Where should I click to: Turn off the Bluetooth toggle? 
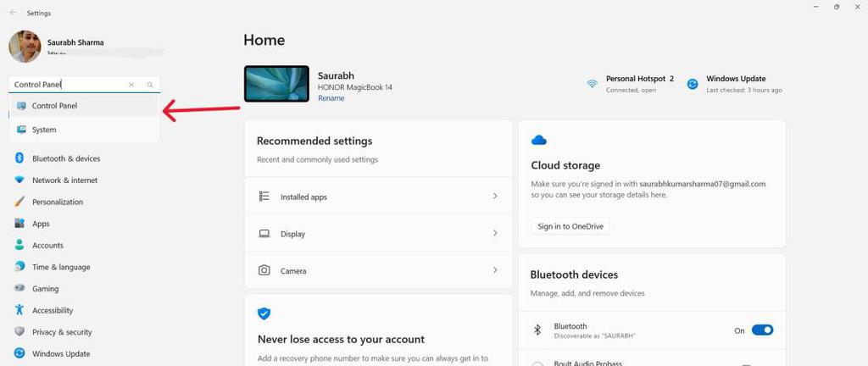[762, 330]
